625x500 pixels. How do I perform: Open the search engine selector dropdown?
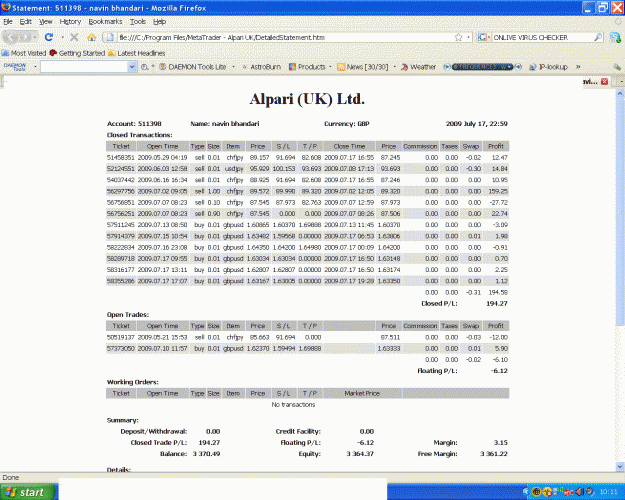pos(483,37)
